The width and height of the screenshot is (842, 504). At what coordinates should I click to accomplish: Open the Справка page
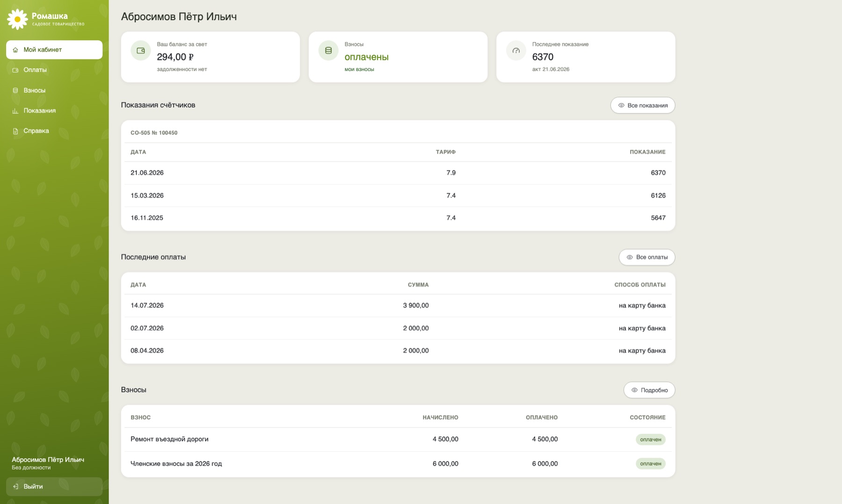[54, 131]
